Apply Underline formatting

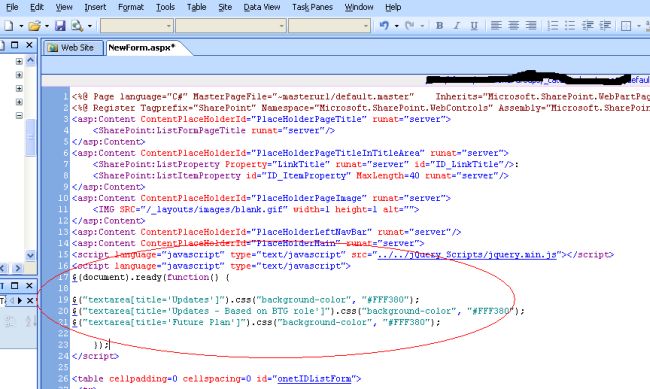pyautogui.click(x=474, y=26)
